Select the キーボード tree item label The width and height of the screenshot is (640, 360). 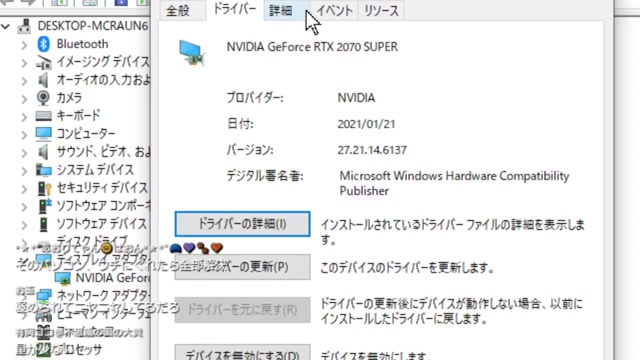coord(78,116)
